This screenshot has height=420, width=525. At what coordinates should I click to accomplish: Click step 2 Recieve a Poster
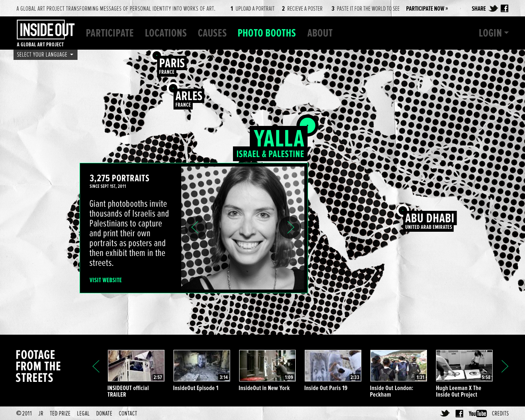pos(302,9)
